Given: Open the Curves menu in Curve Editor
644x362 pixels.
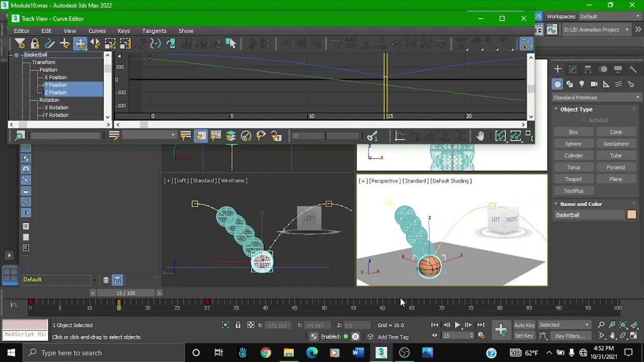Looking at the screenshot, I should (97, 31).
